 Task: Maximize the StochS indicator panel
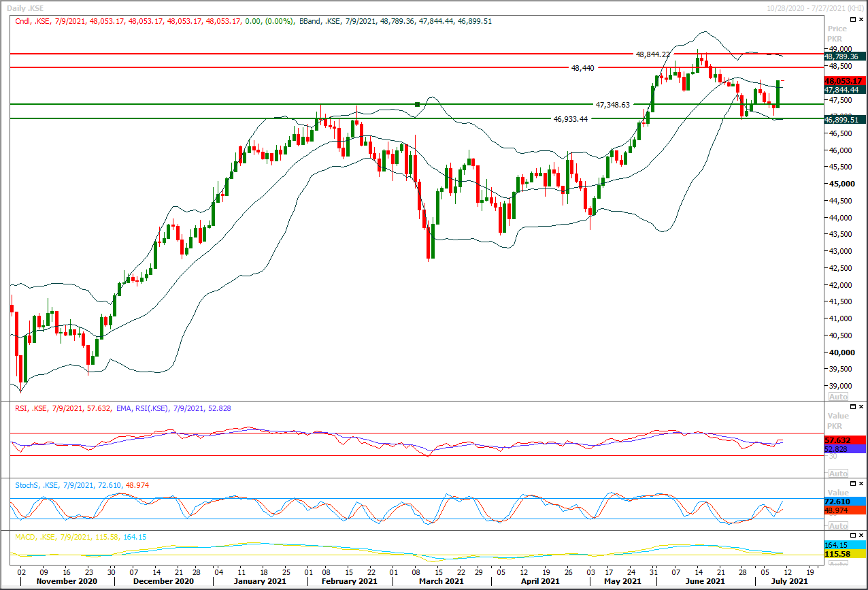coord(853,482)
